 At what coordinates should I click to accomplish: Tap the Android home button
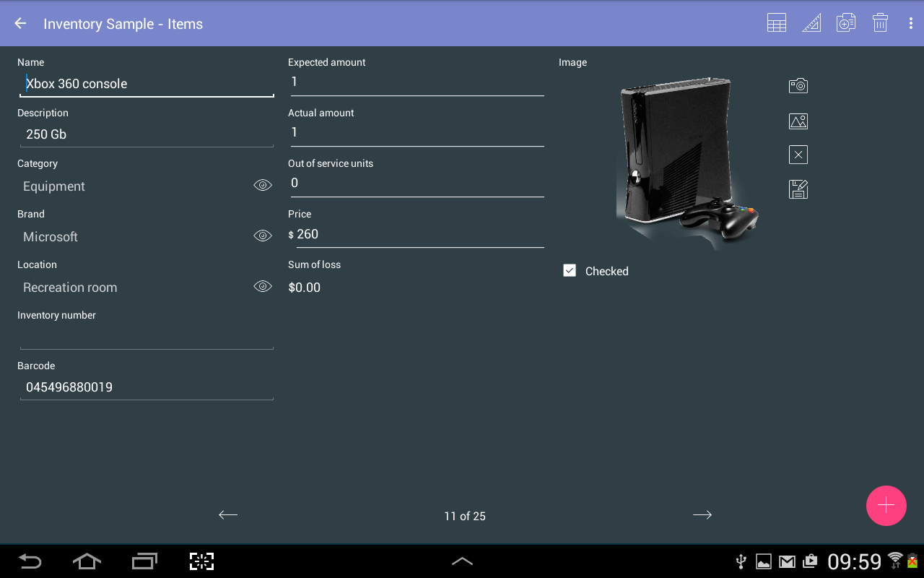pos(87,561)
